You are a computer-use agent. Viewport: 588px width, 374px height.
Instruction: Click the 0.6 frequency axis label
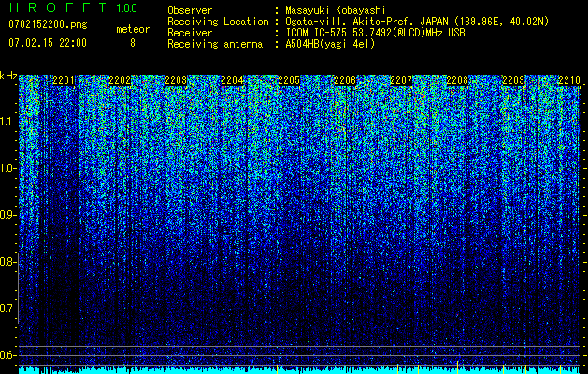click(7, 355)
